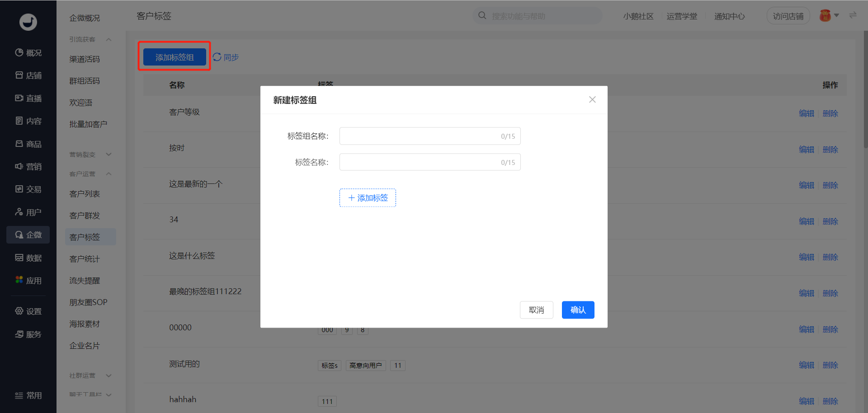The width and height of the screenshot is (868, 413).
Task: Open 欢迎语 menu item
Action: tap(80, 103)
